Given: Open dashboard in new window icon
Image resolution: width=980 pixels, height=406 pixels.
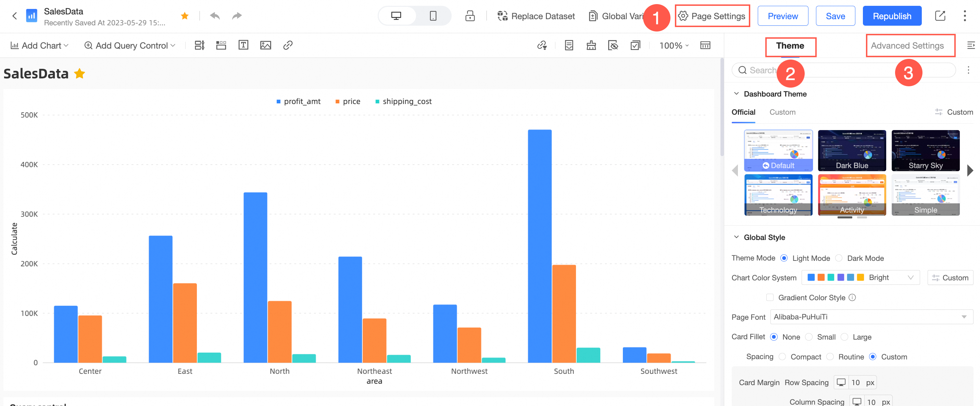Looking at the screenshot, I should click(940, 16).
